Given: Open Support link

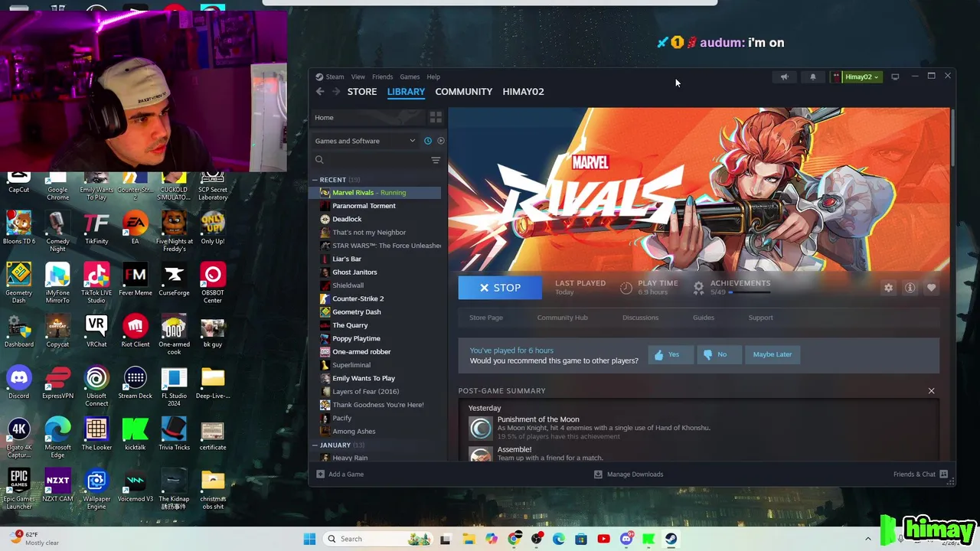Looking at the screenshot, I should (760, 318).
